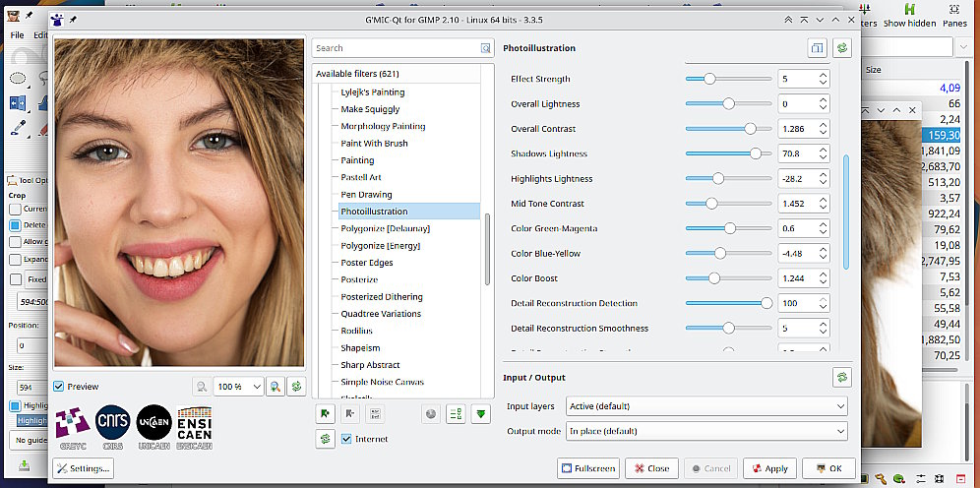Click the expand/collapse all folders green arrow icon

[x=480, y=413]
